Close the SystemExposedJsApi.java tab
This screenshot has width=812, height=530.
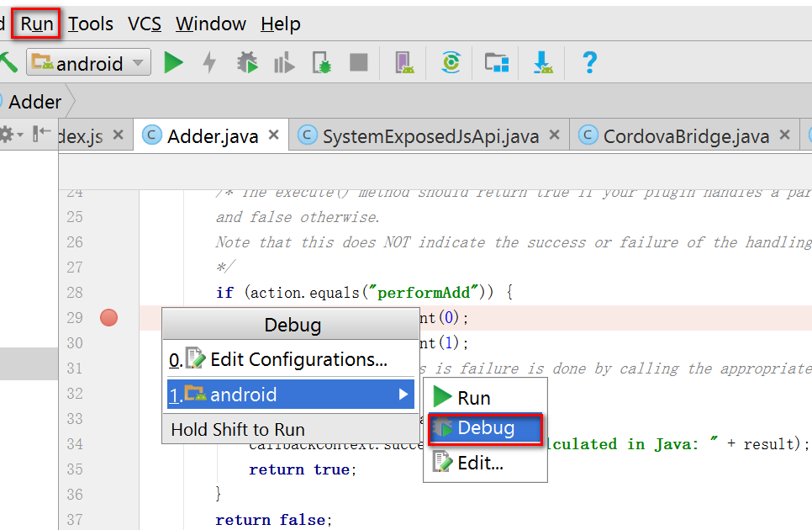coord(554,135)
